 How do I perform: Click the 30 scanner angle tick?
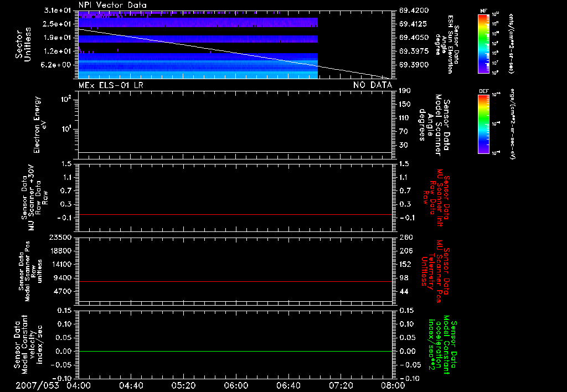[403, 146]
